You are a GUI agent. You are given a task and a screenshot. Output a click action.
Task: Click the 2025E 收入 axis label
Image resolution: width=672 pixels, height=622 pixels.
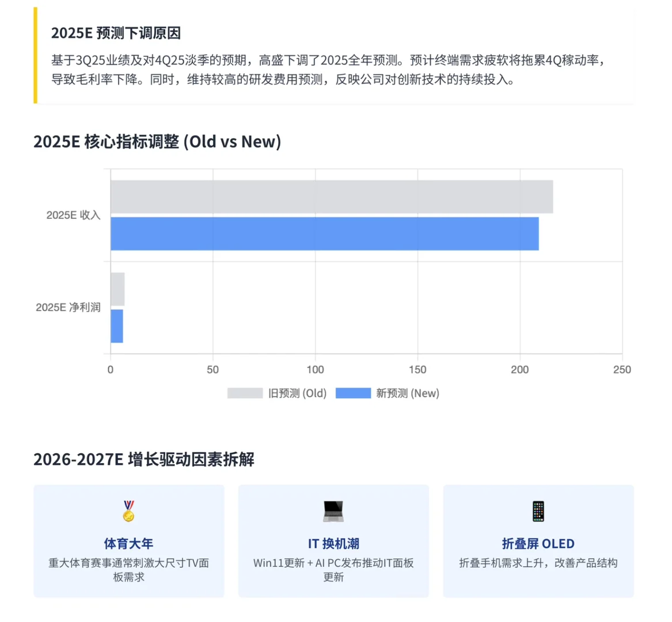[73, 215]
